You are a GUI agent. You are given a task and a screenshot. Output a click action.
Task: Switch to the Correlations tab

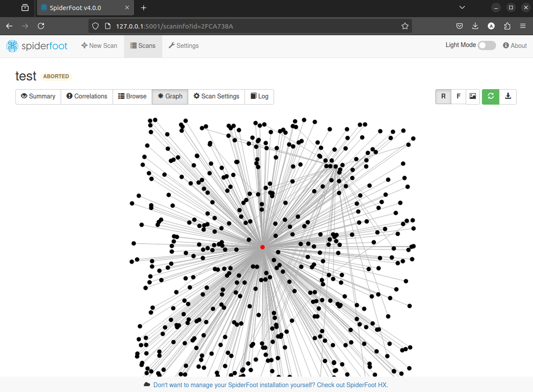87,96
